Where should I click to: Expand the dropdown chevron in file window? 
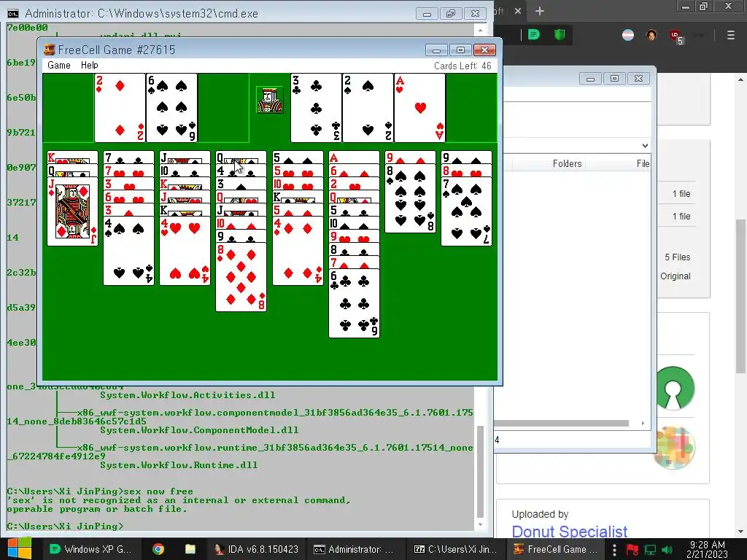click(645, 146)
